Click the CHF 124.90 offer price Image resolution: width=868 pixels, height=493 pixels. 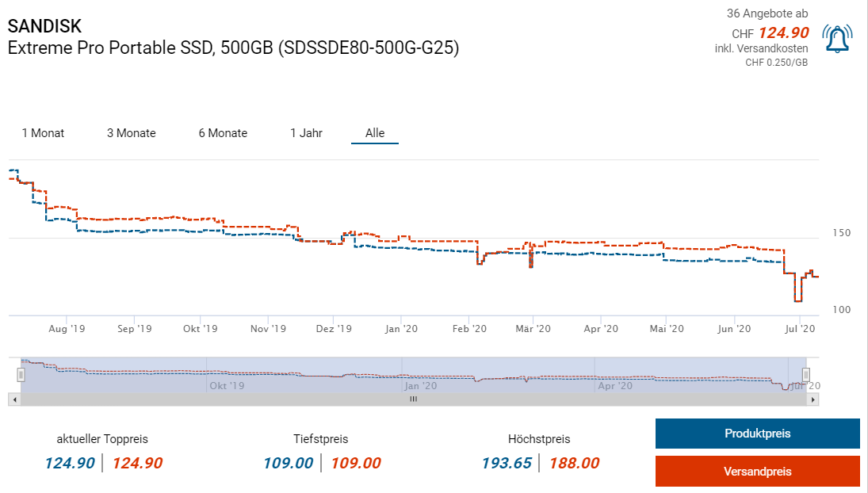click(x=770, y=33)
